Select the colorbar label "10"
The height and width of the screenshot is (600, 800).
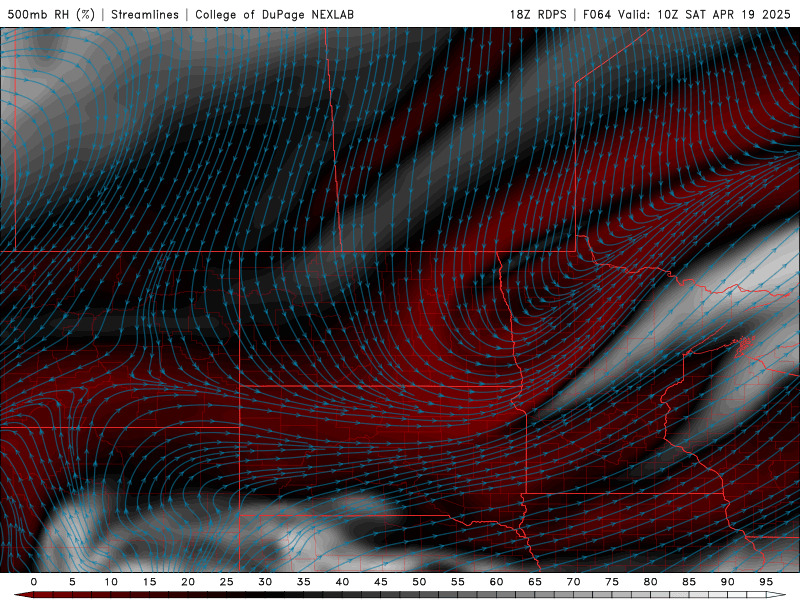111,582
